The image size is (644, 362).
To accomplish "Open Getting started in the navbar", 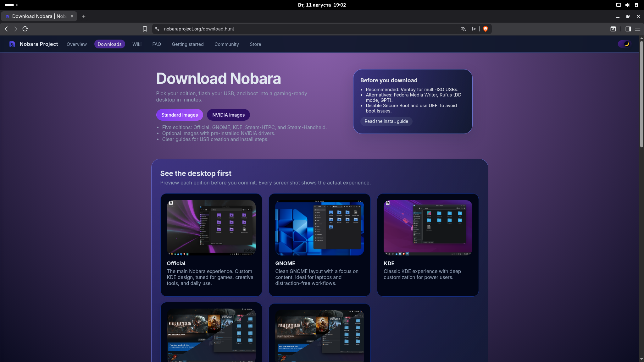I will pos(188,44).
